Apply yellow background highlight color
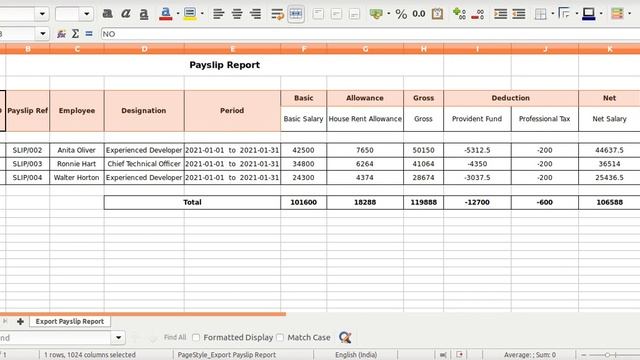 (x=190, y=14)
